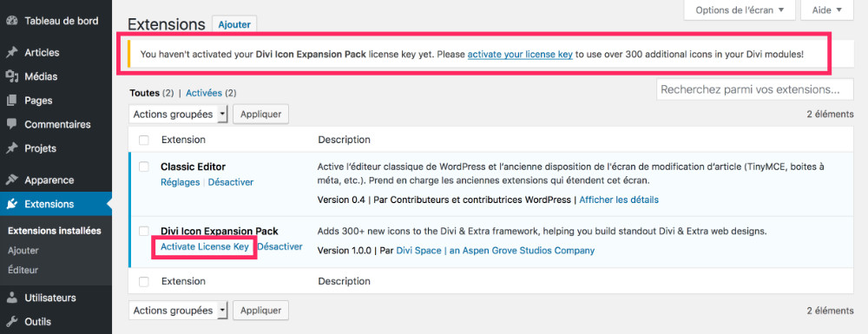Click the Version 0.4 text
The height and width of the screenshot is (334, 868).
click(x=341, y=199)
